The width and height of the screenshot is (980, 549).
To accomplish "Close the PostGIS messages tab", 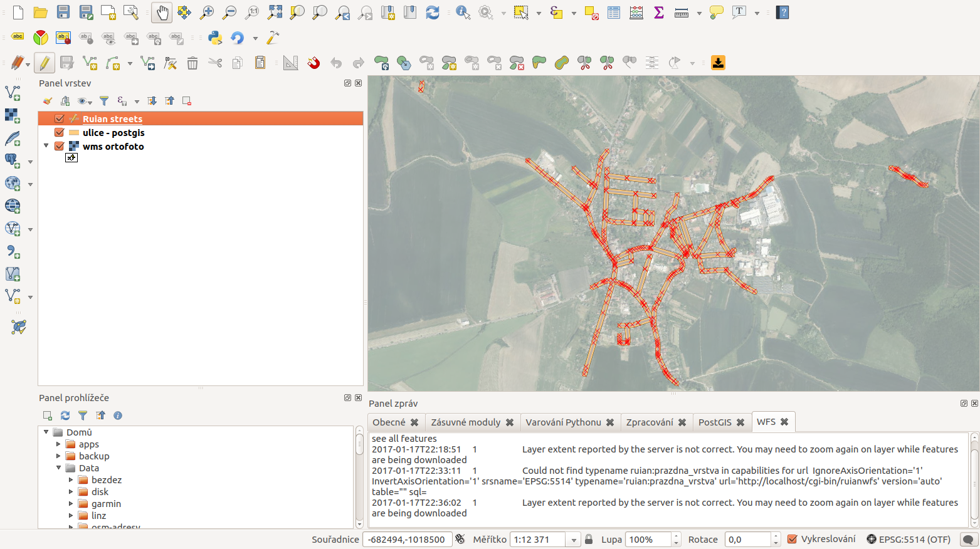I will [740, 422].
